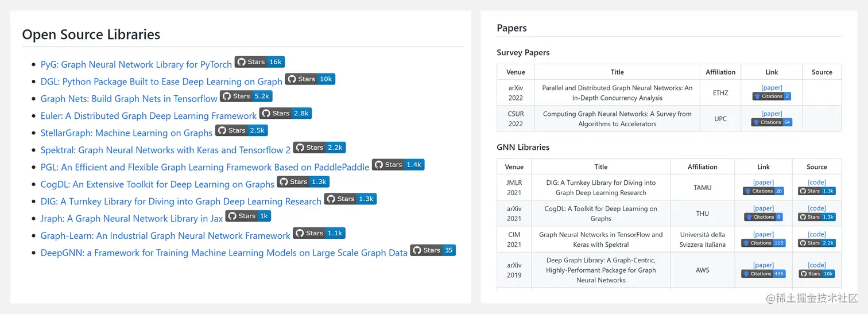Click the Jraph Stars 1k badge
Viewport: 868px width, 314px height.
coord(248,216)
